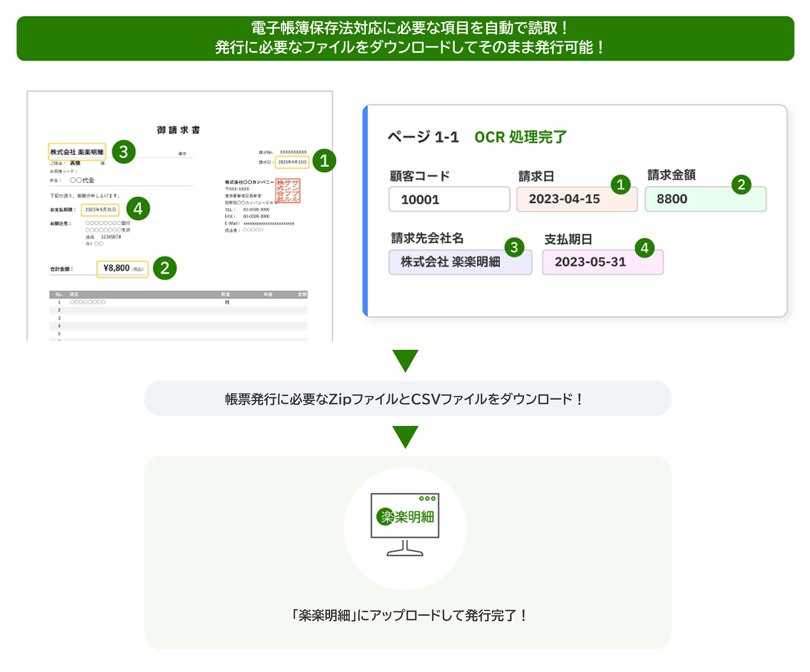Click the green '電子帳簿保存法対応' header banner
Viewport: 810px width, 672px height.
[x=405, y=38]
